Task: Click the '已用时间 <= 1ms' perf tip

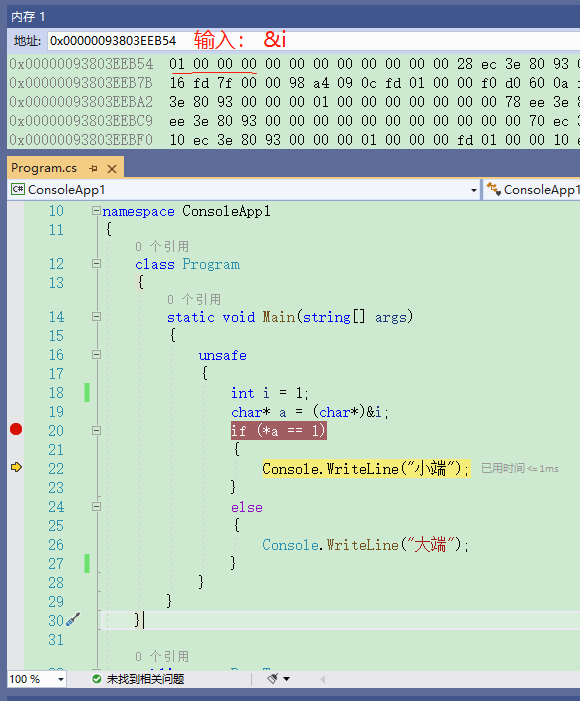Action: pyautogui.click(x=520, y=469)
